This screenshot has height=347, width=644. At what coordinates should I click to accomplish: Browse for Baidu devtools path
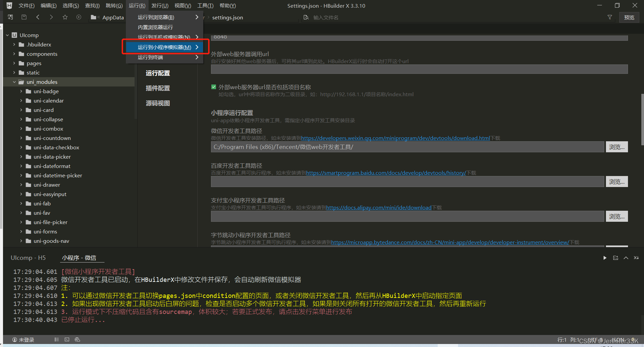click(617, 182)
